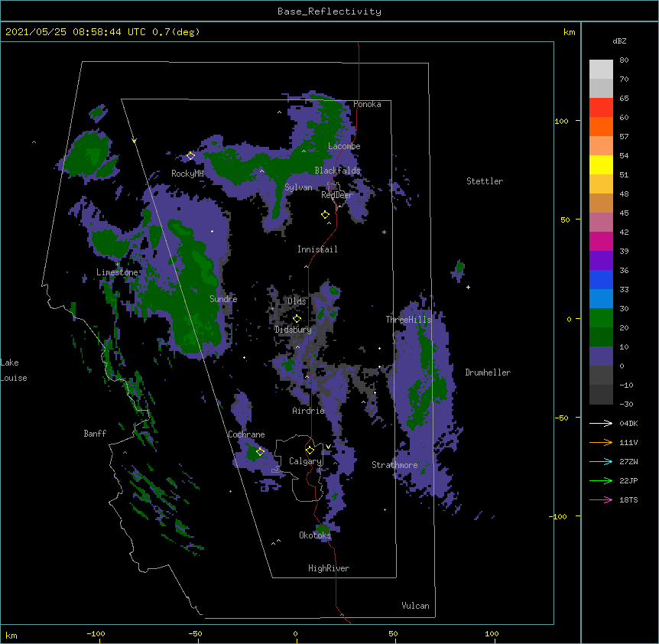This screenshot has height=644, width=659.
Task: Click the ThreeHills town label
Action: pyautogui.click(x=408, y=320)
